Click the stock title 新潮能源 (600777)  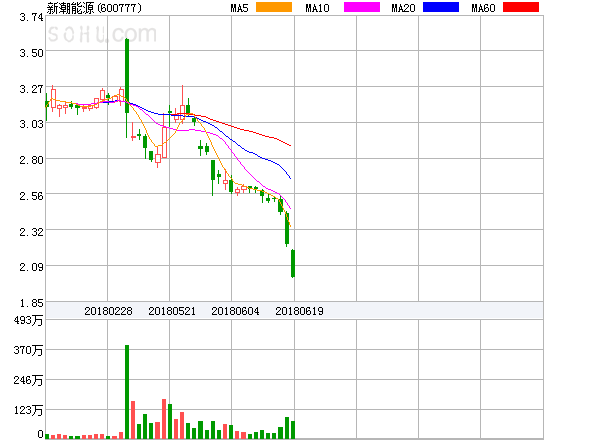pos(94,8)
